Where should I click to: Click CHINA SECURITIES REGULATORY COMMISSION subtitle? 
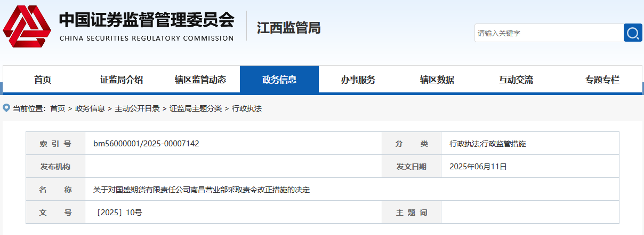147,38
